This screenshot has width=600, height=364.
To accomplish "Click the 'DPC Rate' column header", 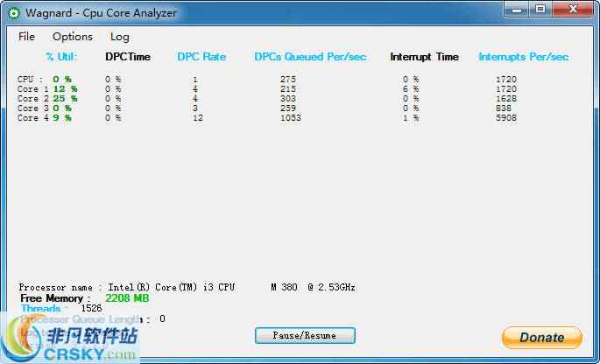I will (201, 57).
